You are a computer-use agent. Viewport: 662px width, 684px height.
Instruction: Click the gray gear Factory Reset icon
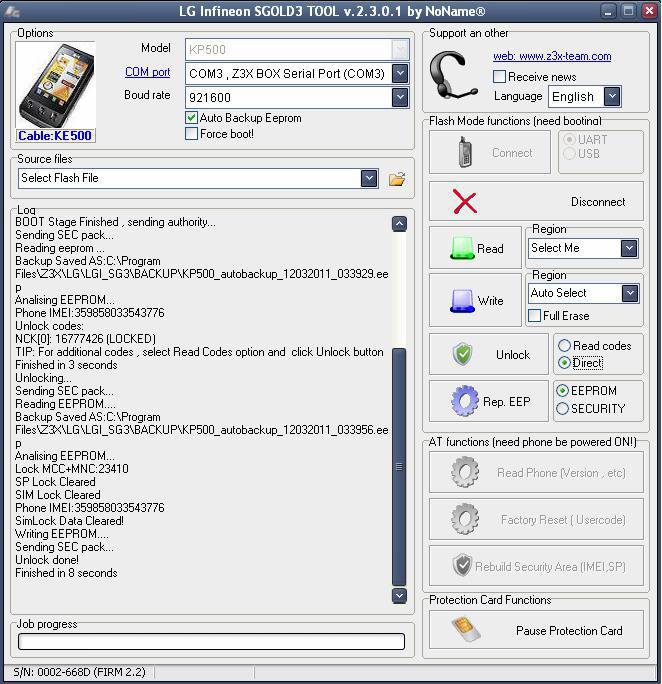465,519
